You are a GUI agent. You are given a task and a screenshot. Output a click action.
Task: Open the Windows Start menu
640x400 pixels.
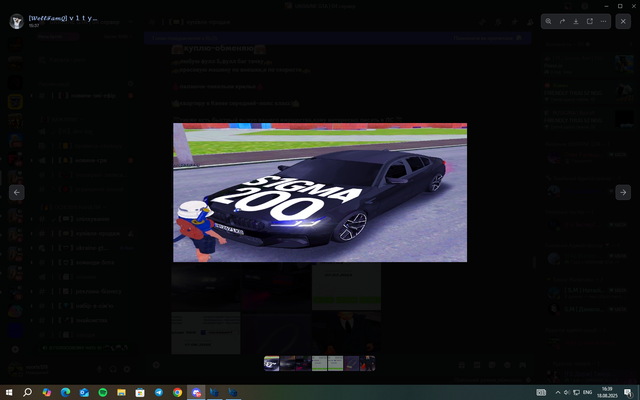pos(9,392)
